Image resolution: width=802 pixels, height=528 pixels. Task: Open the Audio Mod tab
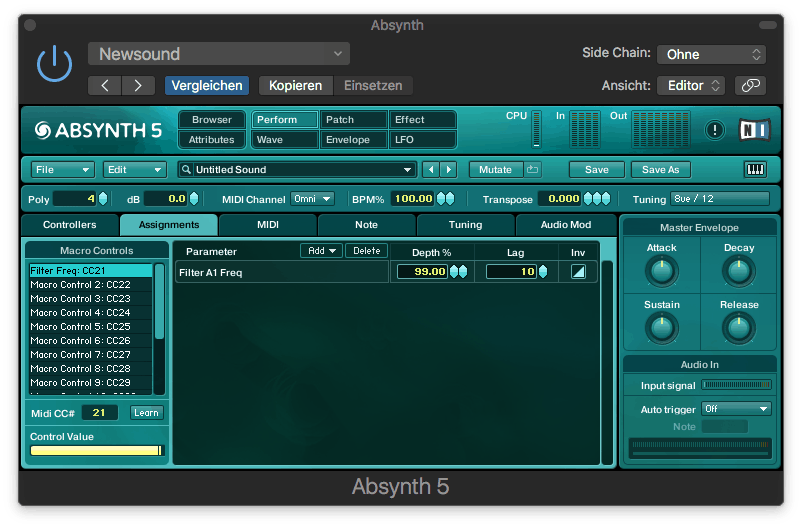[x=566, y=225]
